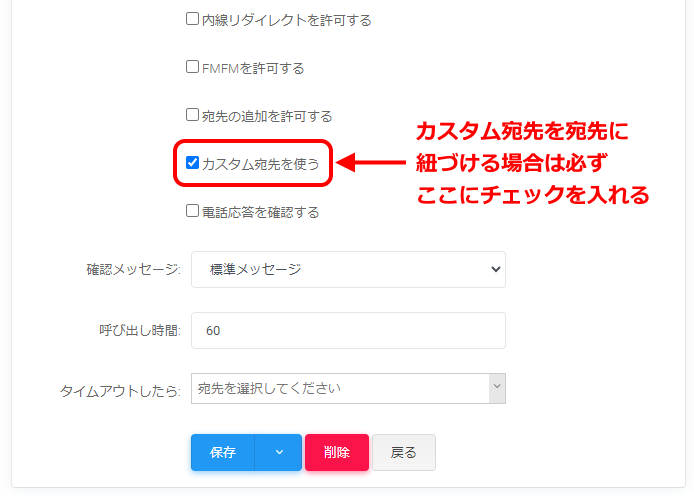This screenshot has width=694, height=496.
Task: Click the blue 保存 button
Action: pos(223,452)
